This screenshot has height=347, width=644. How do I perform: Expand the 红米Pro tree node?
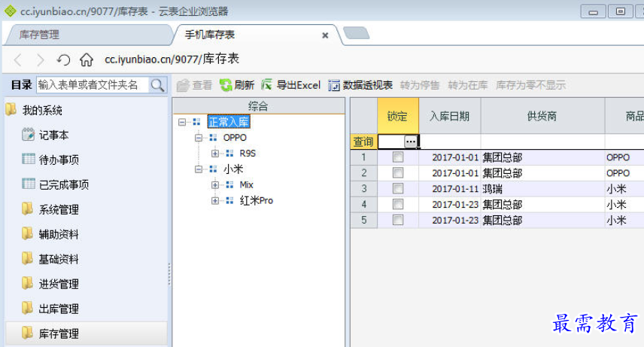[x=215, y=201]
